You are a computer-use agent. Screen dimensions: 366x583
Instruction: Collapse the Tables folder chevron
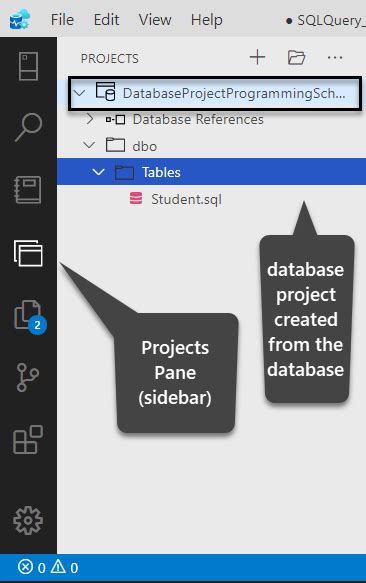coord(98,172)
